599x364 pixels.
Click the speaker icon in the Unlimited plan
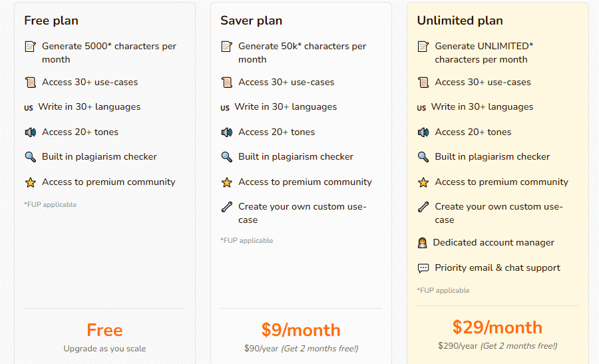click(423, 132)
